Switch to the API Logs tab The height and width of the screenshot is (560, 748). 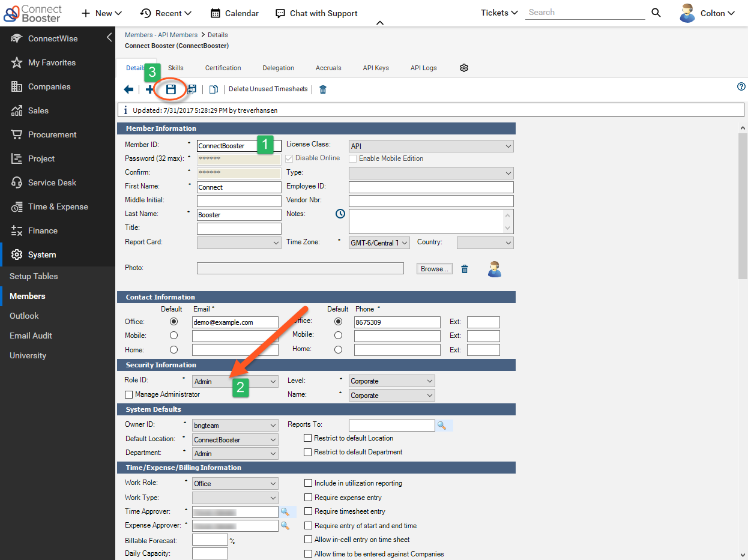coord(424,68)
